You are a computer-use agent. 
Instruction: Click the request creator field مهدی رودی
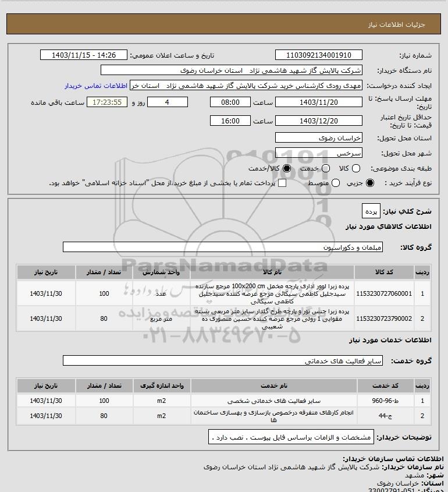[246, 86]
